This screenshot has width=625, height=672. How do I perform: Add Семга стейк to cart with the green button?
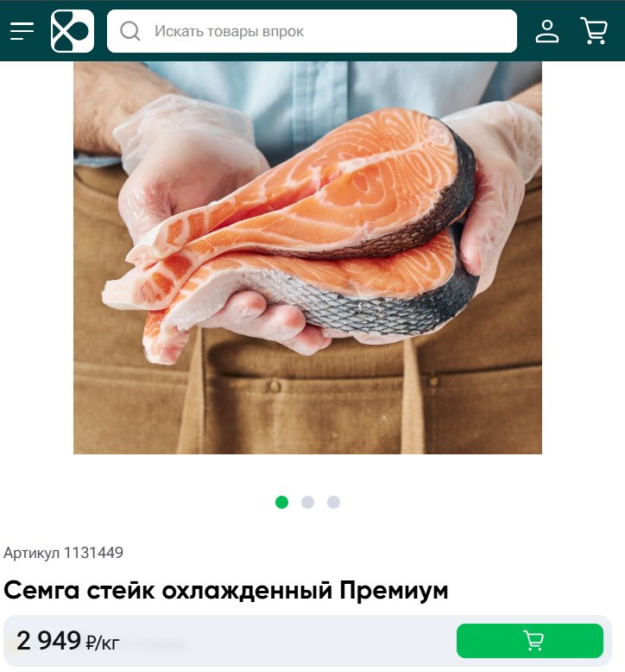(x=530, y=641)
